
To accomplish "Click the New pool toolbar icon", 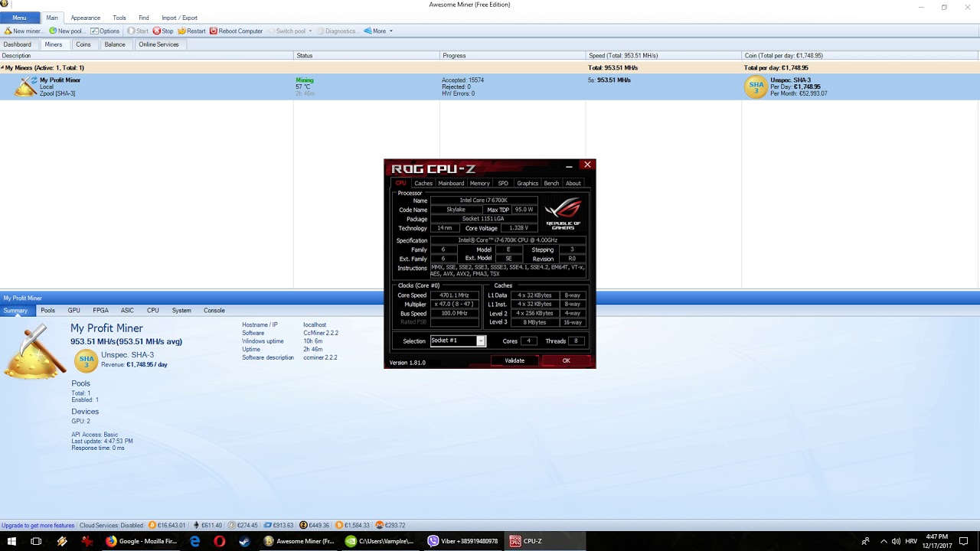I will (x=53, y=31).
